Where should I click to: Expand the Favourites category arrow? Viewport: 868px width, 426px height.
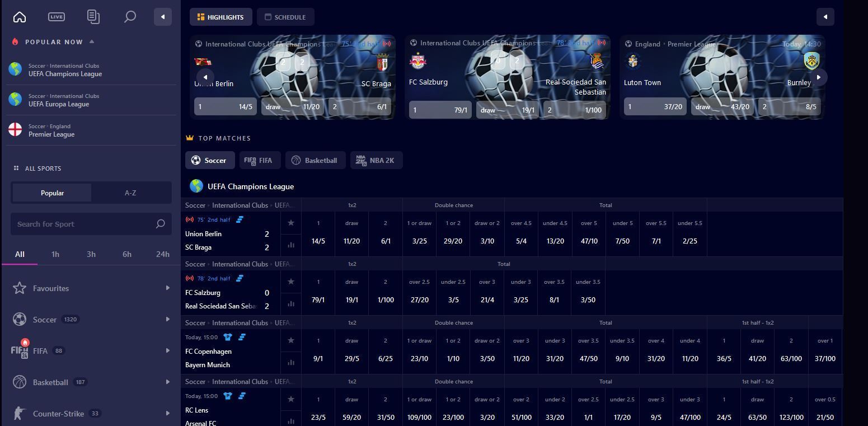pos(167,288)
